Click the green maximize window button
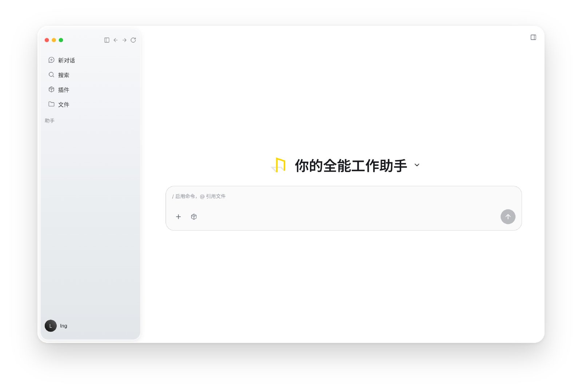The height and width of the screenshot is (392, 582). 61,40
